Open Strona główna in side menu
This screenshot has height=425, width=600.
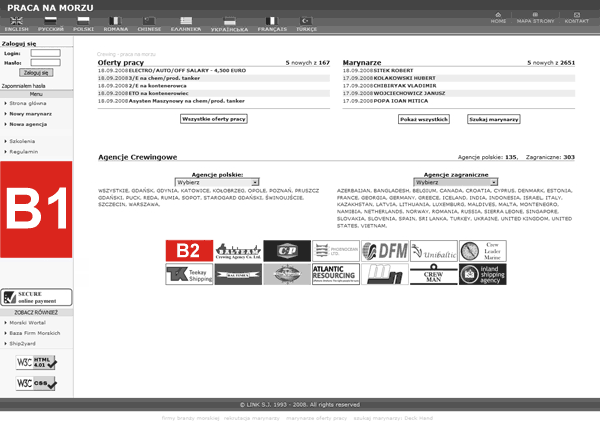[x=28, y=103]
